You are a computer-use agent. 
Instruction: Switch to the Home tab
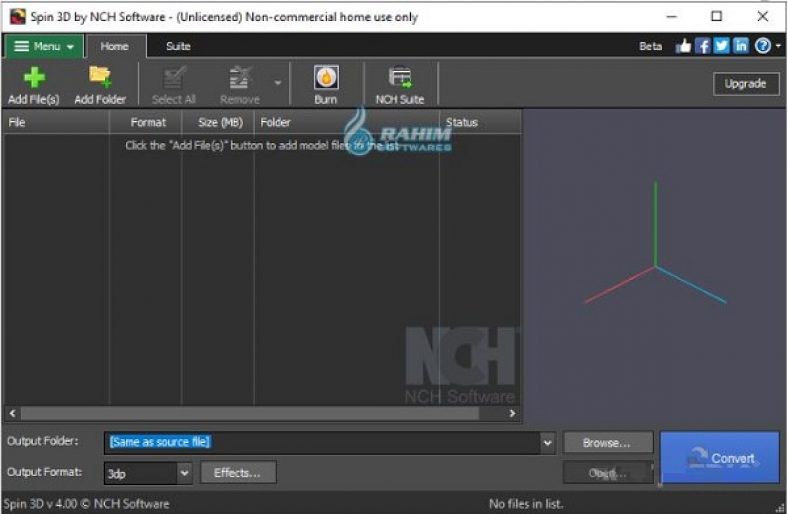(x=115, y=46)
